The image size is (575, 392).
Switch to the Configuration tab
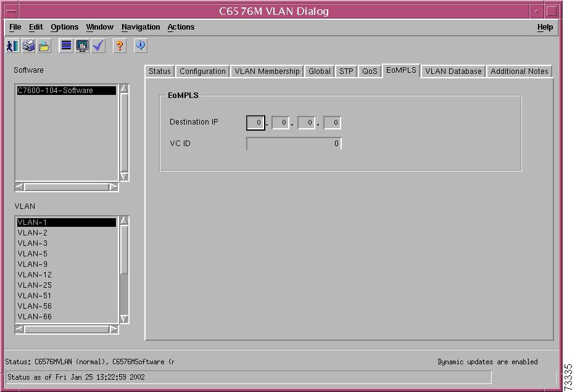point(202,71)
